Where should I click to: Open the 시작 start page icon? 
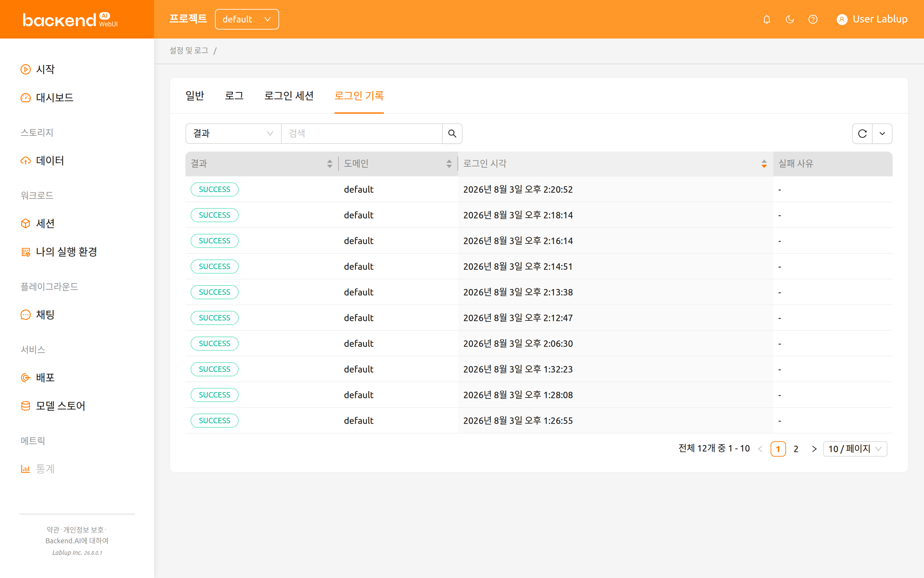point(26,69)
